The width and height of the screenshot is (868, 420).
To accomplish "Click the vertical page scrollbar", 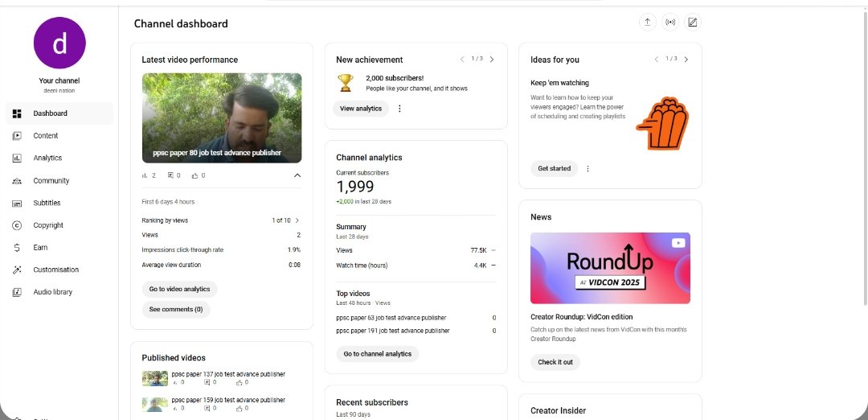I will coord(866,158).
